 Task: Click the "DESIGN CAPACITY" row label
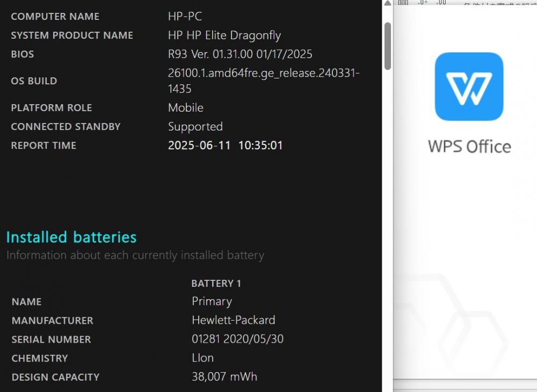click(55, 377)
